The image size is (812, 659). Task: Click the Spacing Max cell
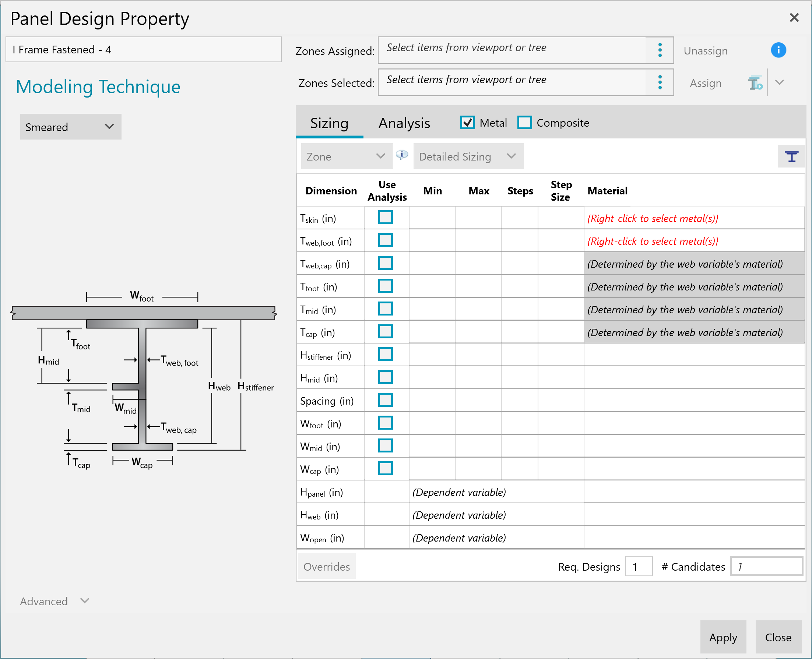click(x=478, y=400)
